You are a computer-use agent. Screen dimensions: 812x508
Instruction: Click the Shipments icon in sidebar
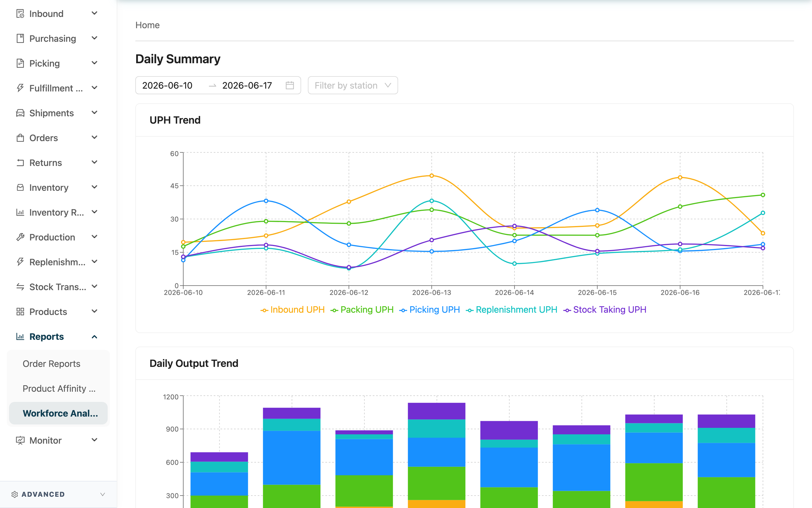(x=20, y=113)
